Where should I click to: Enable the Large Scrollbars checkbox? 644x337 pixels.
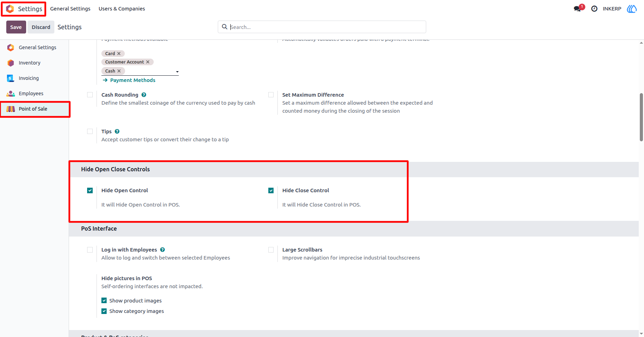[271, 250]
